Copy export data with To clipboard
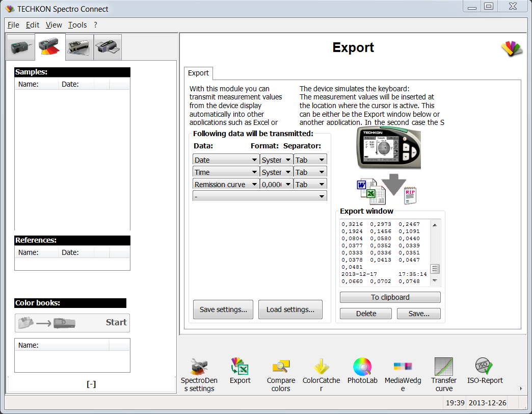 [x=390, y=297]
